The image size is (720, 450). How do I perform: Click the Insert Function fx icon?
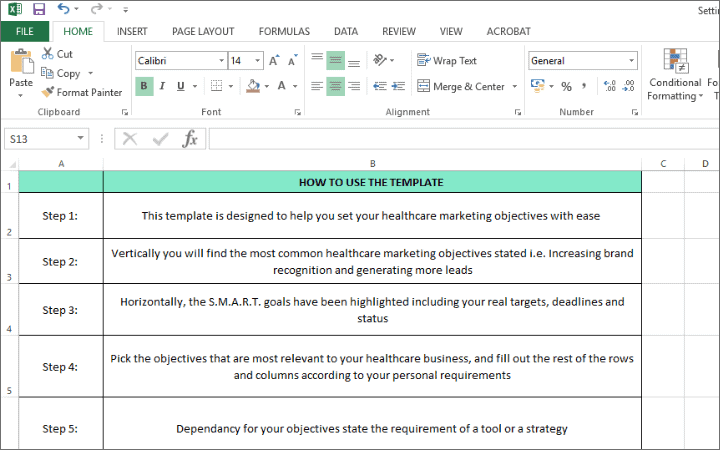coord(190,139)
